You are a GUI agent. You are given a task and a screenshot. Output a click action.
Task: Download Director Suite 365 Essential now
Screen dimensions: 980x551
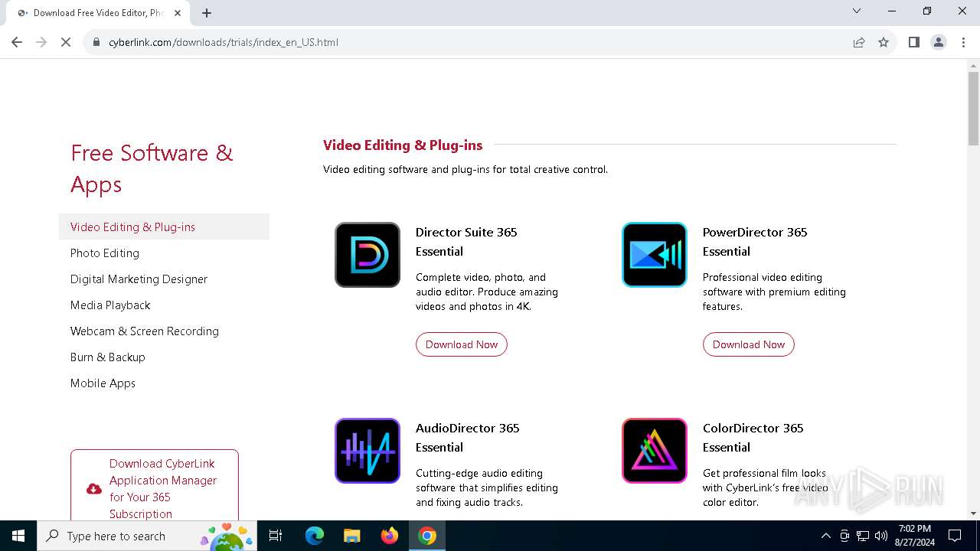click(x=462, y=344)
